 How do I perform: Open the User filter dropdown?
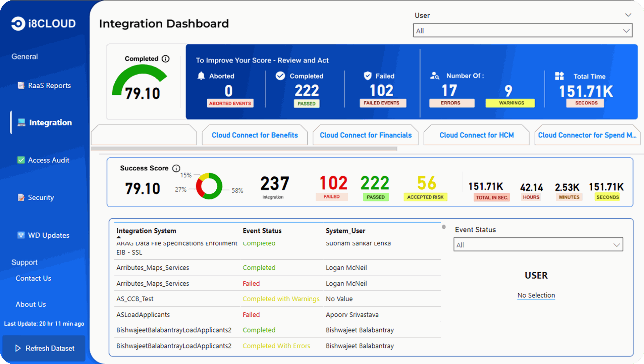tap(522, 31)
